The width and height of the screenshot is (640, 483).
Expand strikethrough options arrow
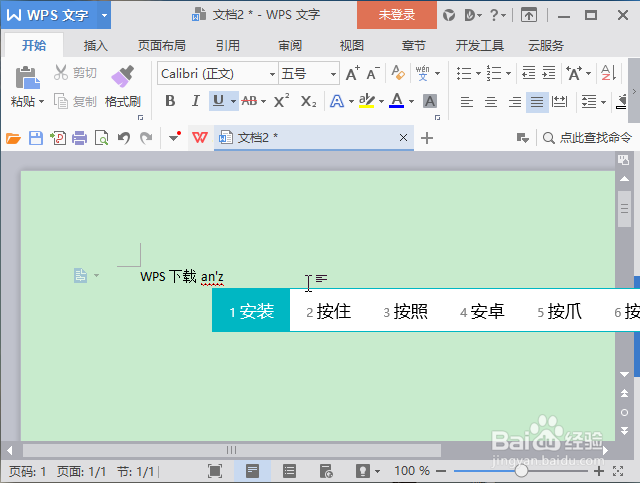click(x=263, y=101)
